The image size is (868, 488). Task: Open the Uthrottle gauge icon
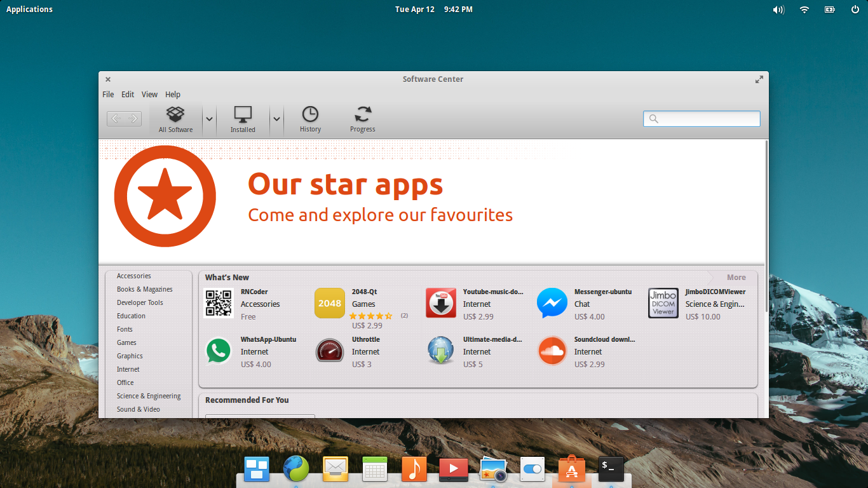tap(330, 351)
